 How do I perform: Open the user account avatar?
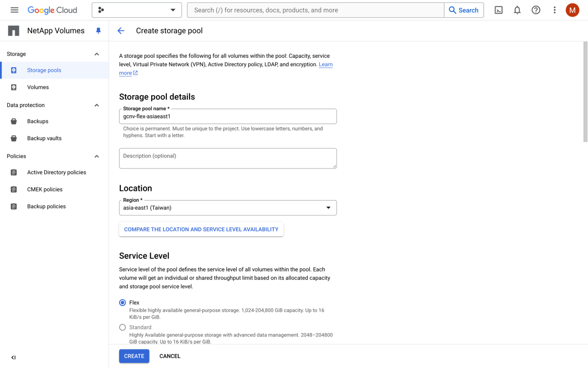point(572,10)
